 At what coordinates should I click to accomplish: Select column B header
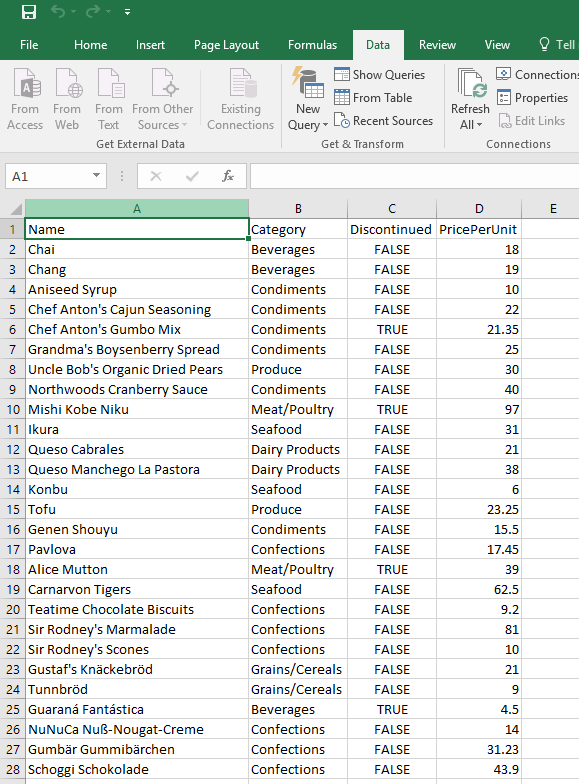pos(298,208)
